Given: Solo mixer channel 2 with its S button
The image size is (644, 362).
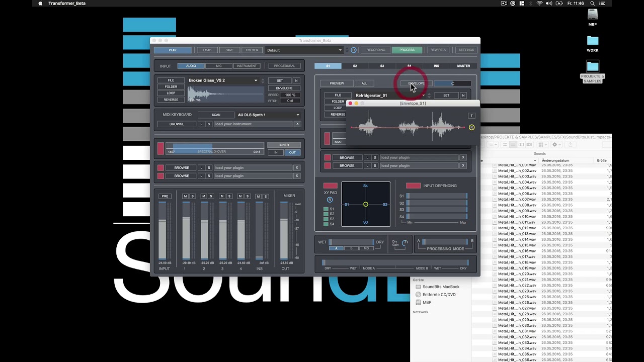Looking at the screenshot, I should [x=211, y=196].
